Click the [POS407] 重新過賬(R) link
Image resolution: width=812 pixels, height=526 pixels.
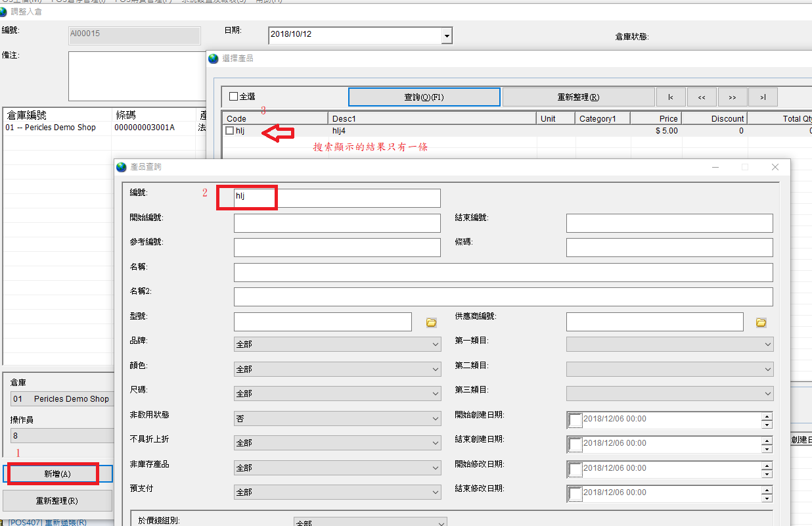[47, 522]
